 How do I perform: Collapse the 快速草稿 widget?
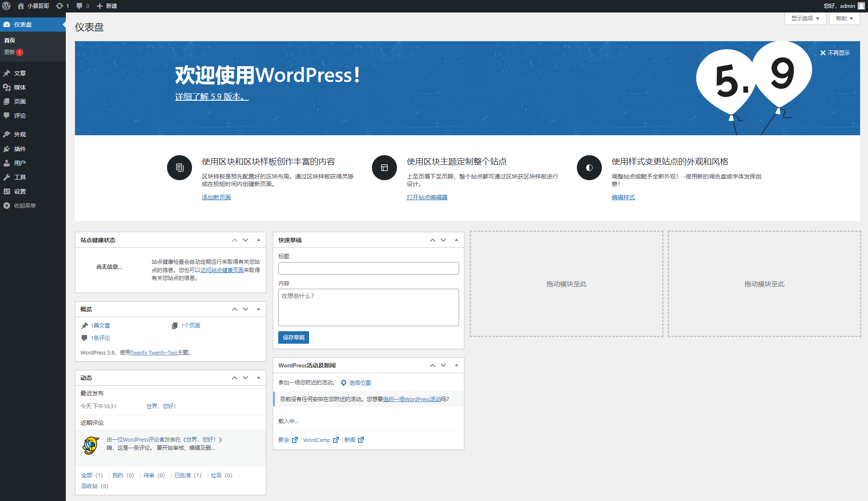click(x=456, y=240)
